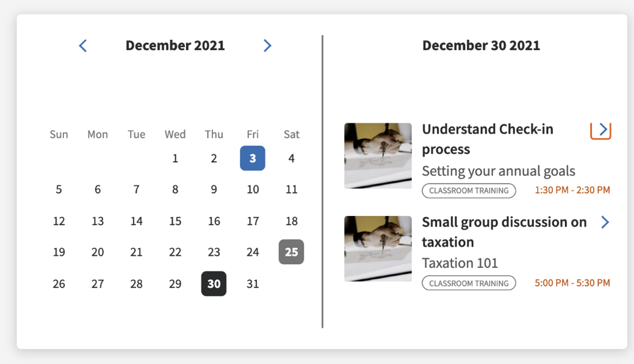Toggle selection of December 1
This screenshot has height=364, width=634.
point(175,158)
